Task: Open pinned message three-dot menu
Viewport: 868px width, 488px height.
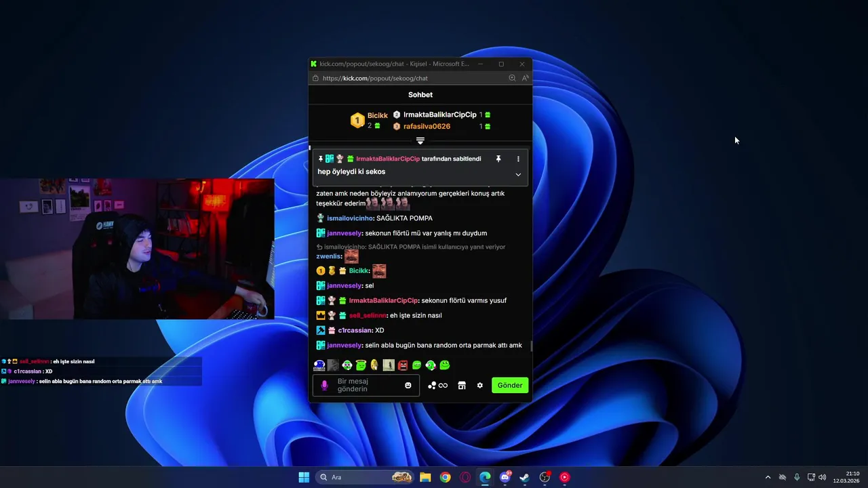Action: (518, 159)
